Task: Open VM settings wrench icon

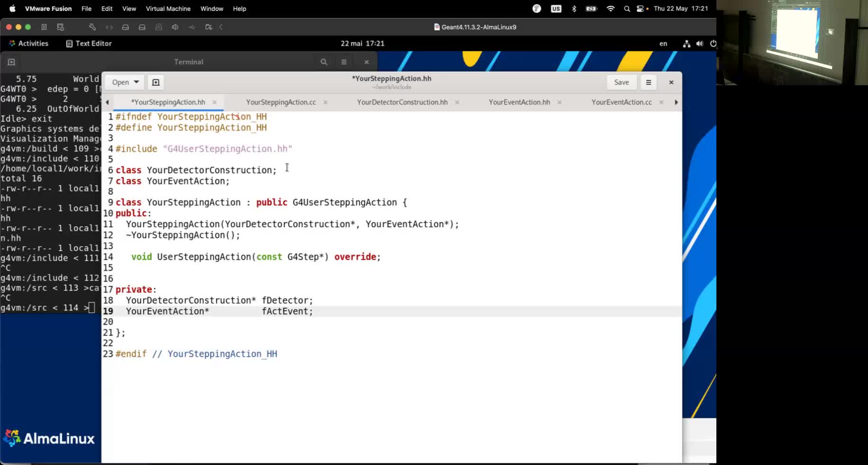Action: (92, 27)
